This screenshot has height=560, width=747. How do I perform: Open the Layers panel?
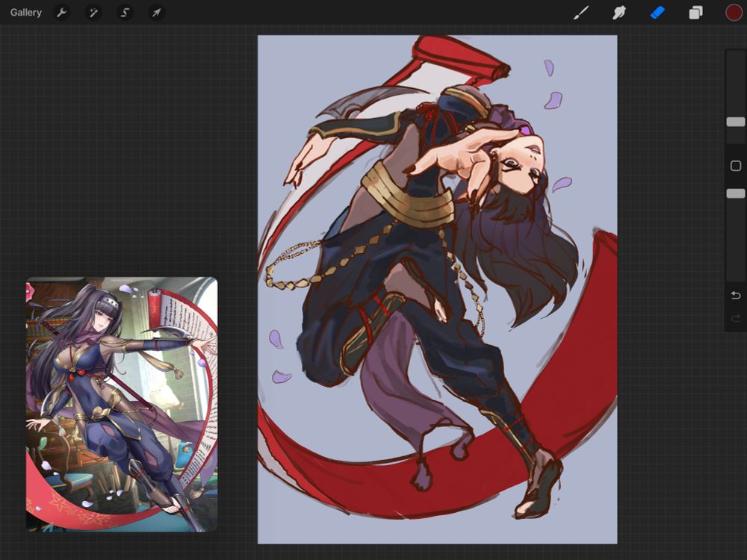pyautogui.click(x=695, y=13)
